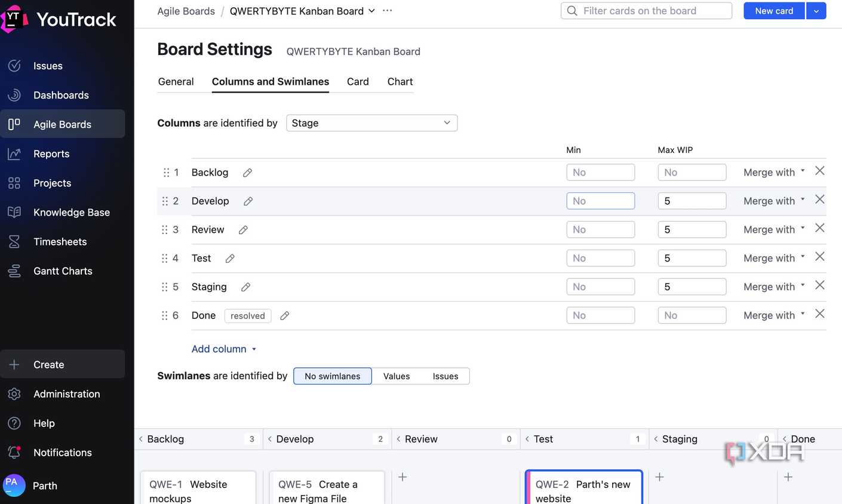
Task: Open Merge with dropdown for Develop
Action: point(774,201)
